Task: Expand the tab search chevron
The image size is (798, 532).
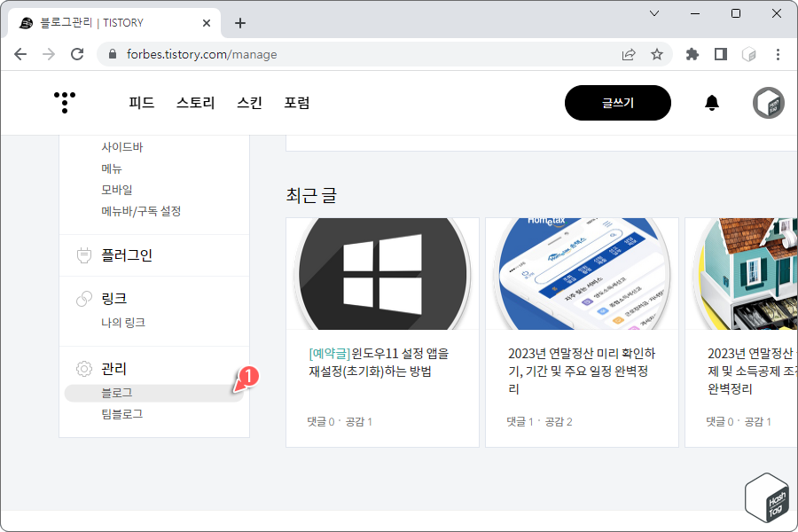Action: tap(654, 13)
